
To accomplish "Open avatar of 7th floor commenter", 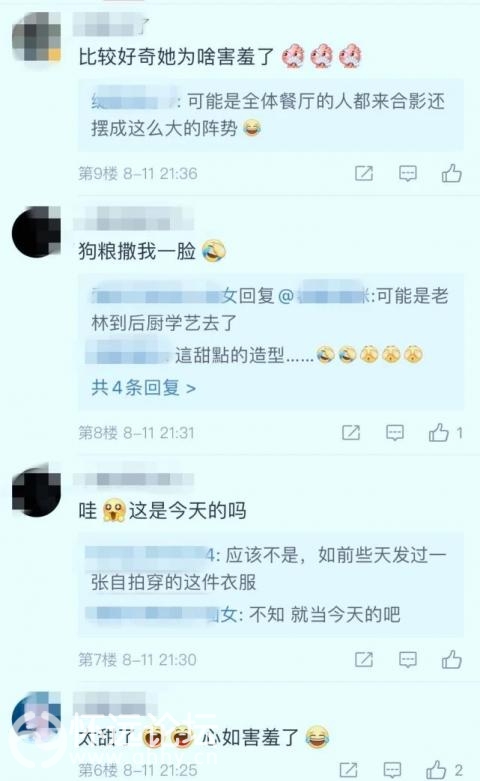I will coord(36,490).
